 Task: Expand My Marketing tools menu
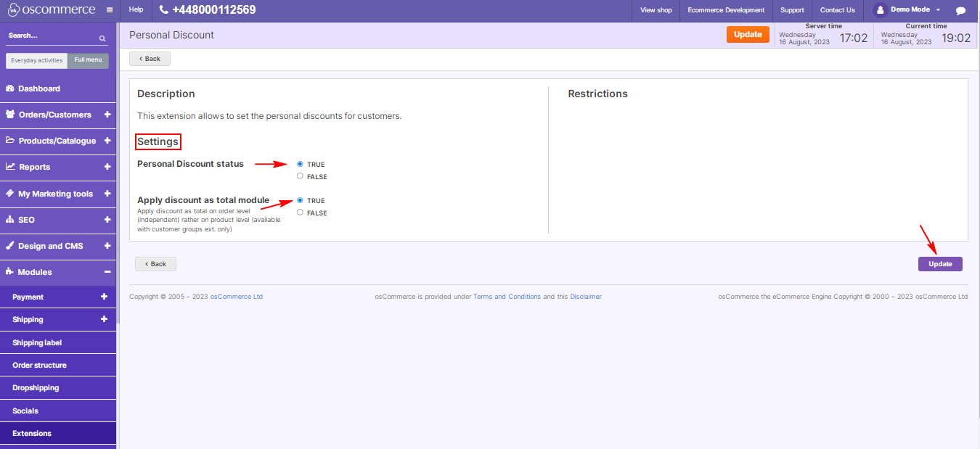107,194
